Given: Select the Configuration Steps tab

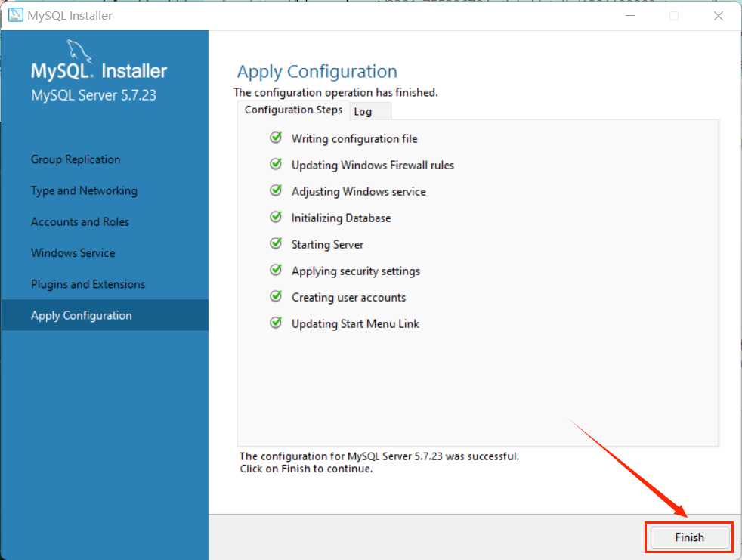Looking at the screenshot, I should click(x=293, y=110).
